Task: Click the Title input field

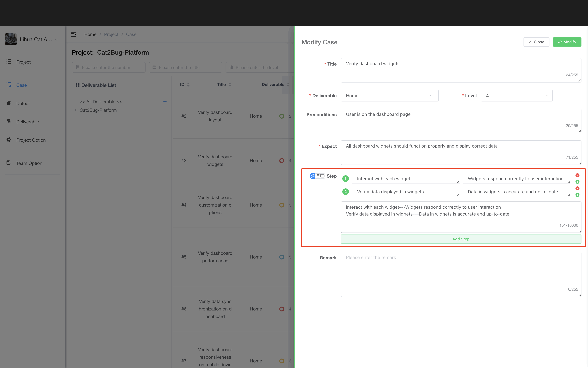Action: [461, 69]
